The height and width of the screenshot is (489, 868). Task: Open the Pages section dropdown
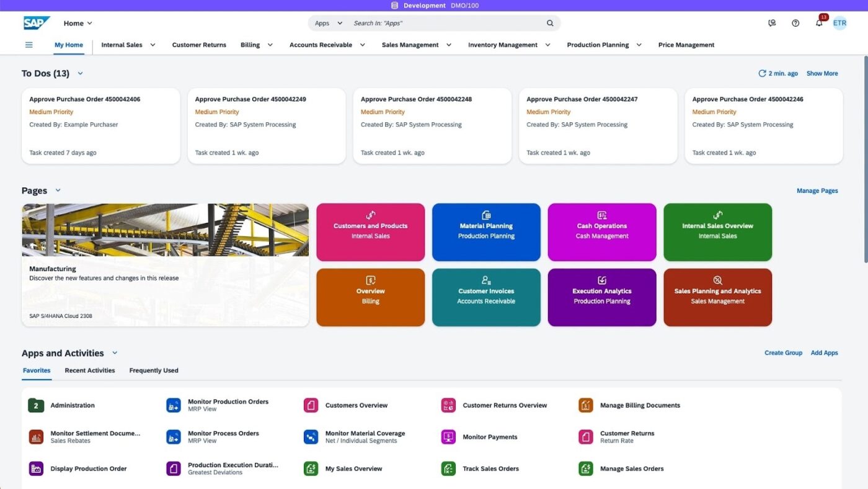[58, 191]
